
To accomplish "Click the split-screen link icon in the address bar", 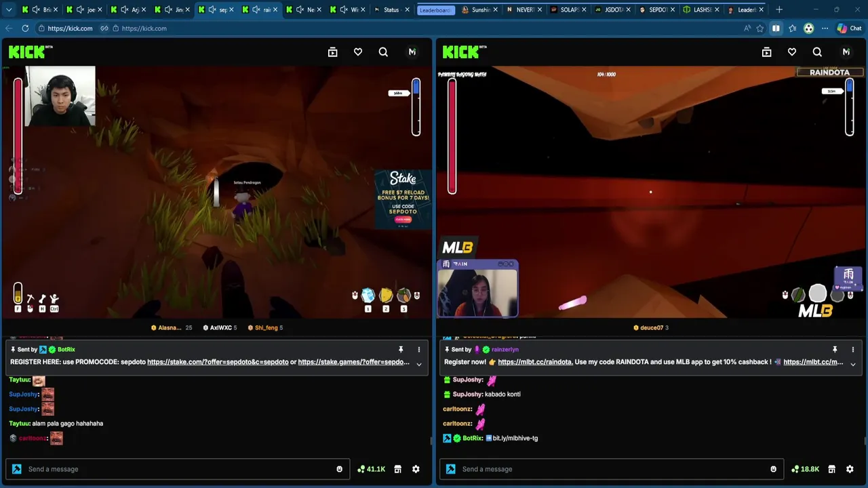I will pos(104,28).
